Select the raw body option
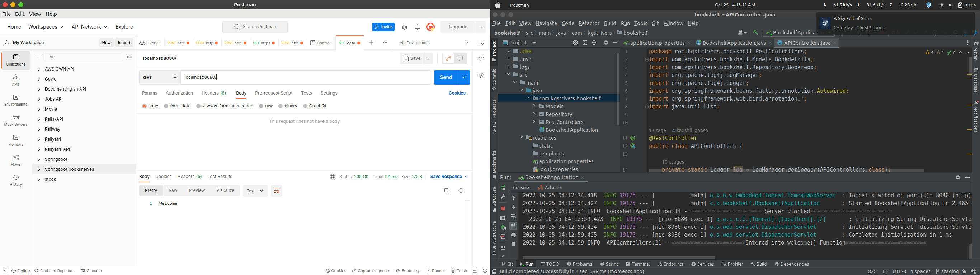Screen dimensions: 980x275 pyautogui.click(x=266, y=106)
